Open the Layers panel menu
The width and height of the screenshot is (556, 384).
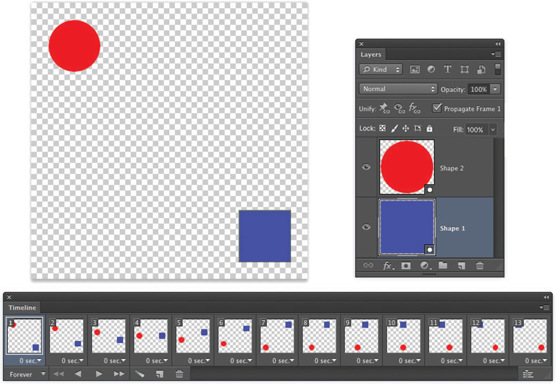[x=496, y=54]
